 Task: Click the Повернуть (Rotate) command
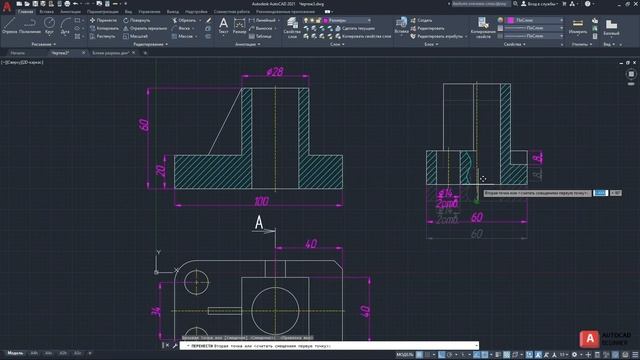click(x=137, y=20)
